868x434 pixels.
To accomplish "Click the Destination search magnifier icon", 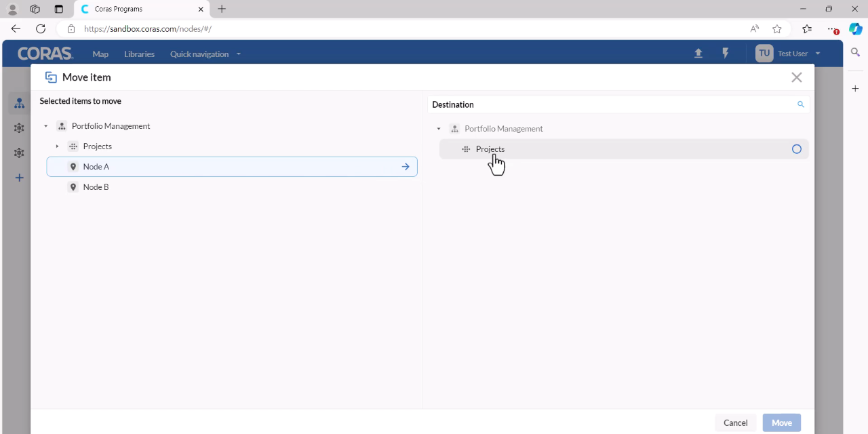I will tap(801, 104).
